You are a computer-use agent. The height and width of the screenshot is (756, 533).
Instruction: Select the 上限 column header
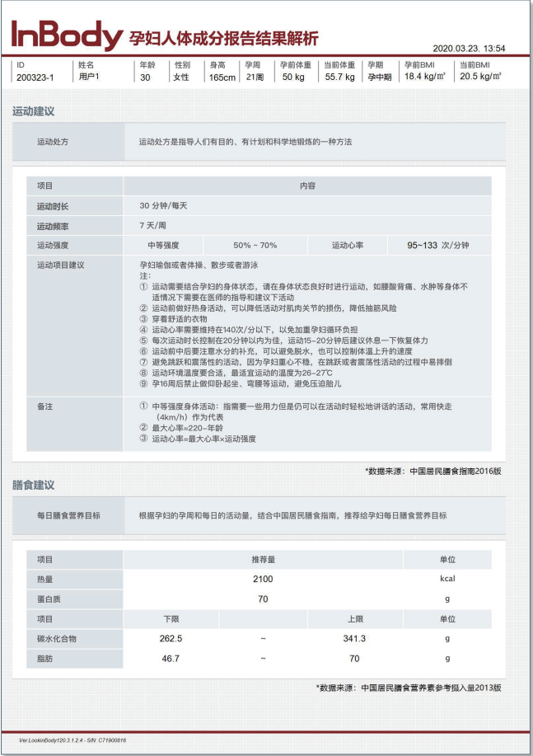(x=355, y=619)
